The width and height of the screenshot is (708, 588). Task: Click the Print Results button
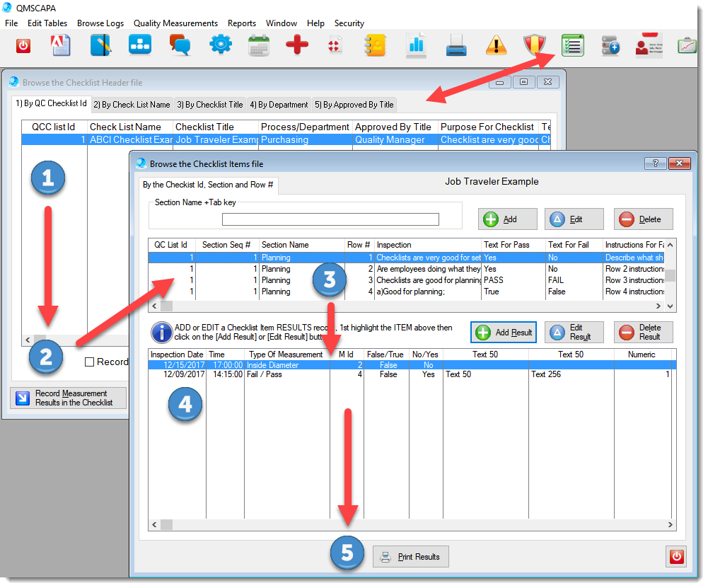[410, 557]
